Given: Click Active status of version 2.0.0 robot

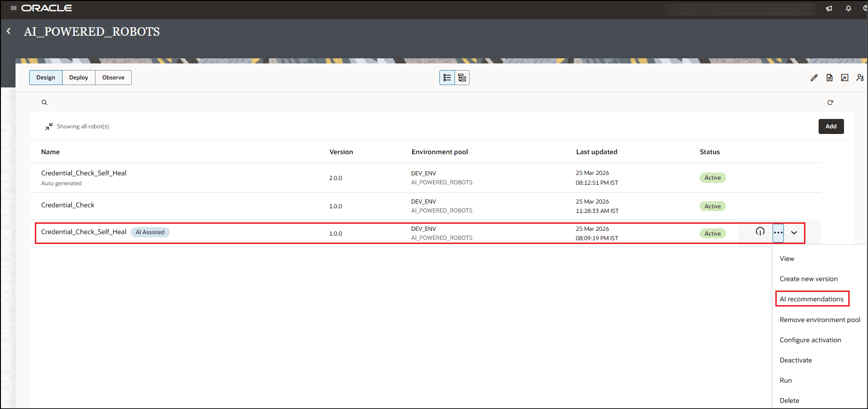Looking at the screenshot, I should [x=713, y=178].
